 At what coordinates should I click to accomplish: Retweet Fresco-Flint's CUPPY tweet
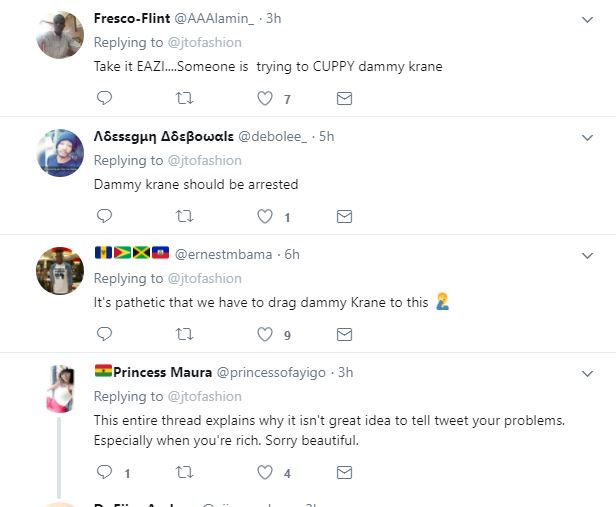coord(185,98)
